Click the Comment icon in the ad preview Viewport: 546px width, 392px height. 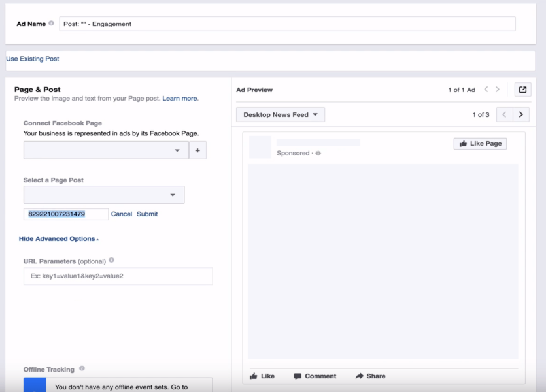pos(298,376)
